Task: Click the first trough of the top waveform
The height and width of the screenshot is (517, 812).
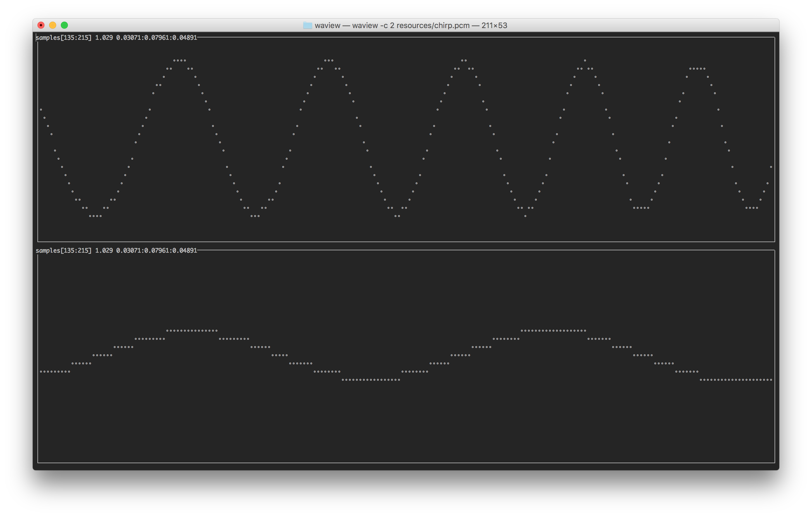Action: click(x=95, y=216)
